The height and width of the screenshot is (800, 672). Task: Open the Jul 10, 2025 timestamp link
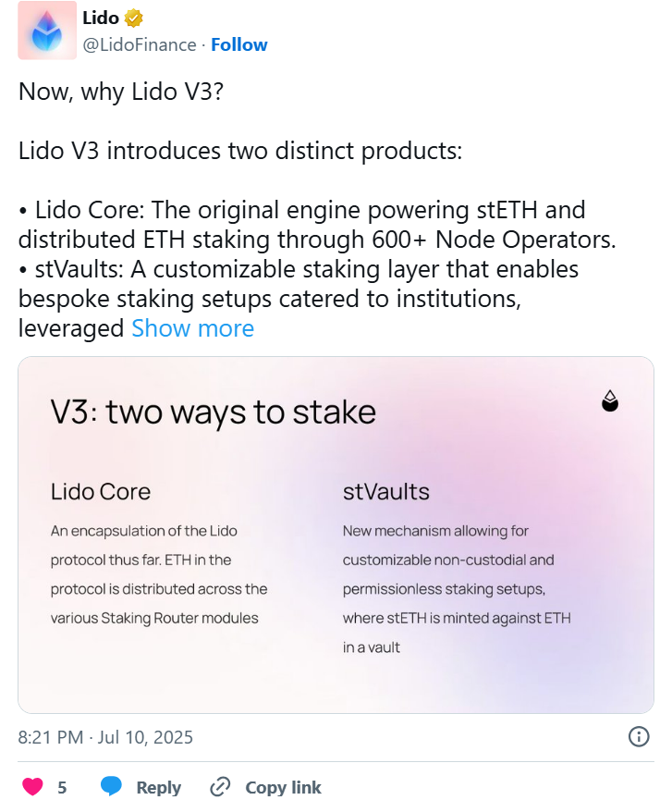coord(106,737)
